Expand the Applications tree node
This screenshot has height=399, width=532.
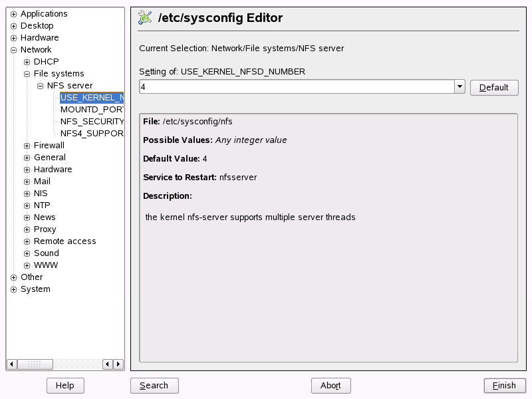coord(13,14)
